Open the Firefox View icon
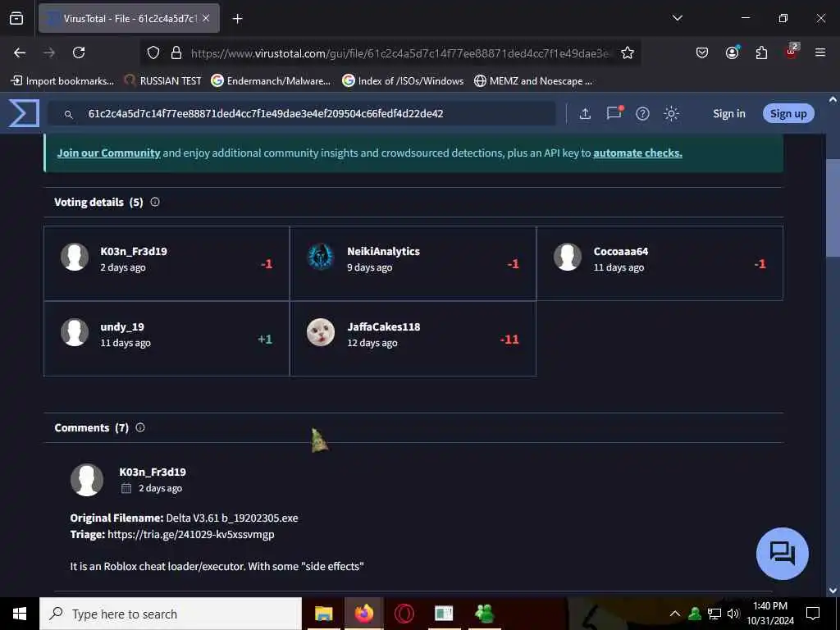 16,19
